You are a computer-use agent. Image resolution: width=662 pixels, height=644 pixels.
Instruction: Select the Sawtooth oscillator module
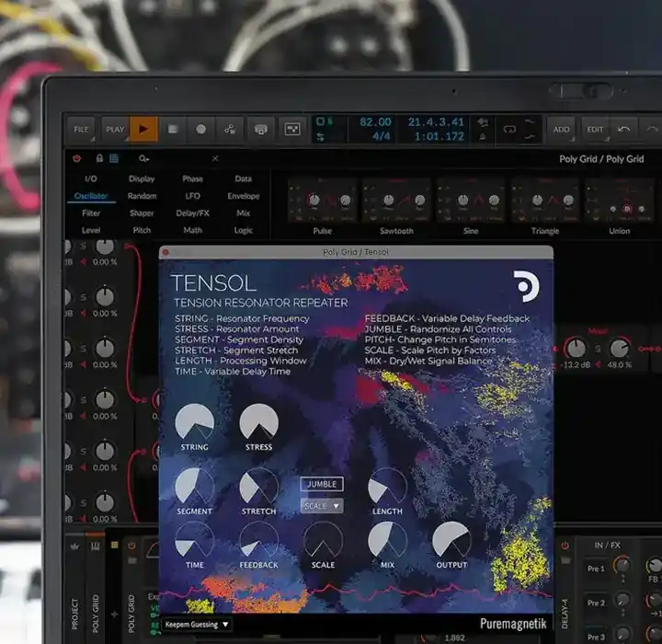click(x=396, y=206)
